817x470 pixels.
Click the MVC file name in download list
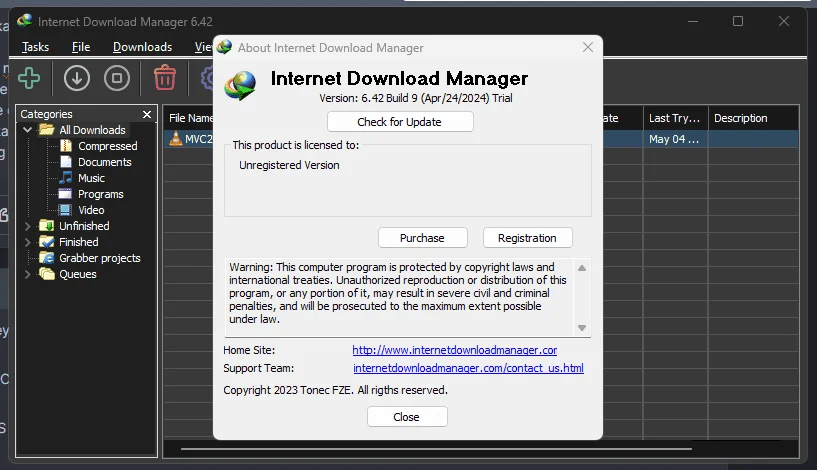coord(199,139)
